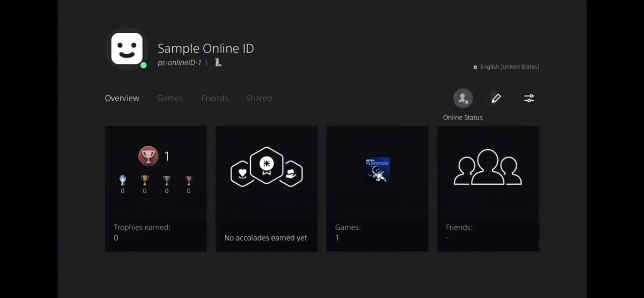Click the pencil edit profile icon
The height and width of the screenshot is (298, 644).
point(496,98)
